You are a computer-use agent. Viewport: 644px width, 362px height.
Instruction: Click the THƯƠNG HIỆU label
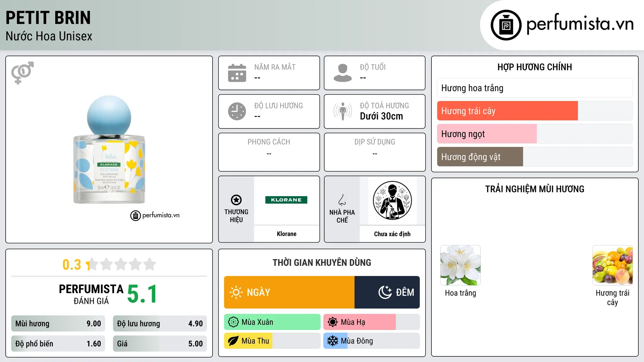(236, 216)
